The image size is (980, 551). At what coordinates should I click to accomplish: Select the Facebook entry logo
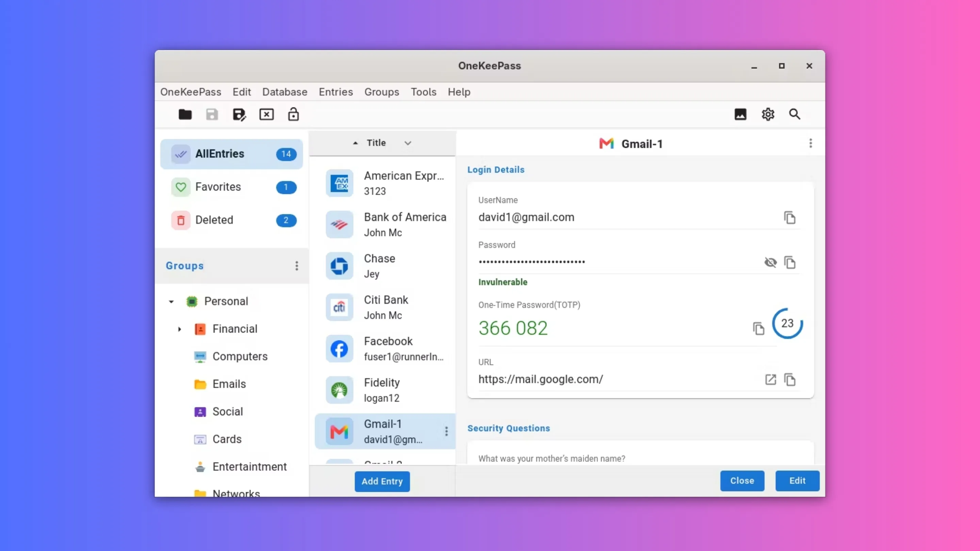[339, 349]
